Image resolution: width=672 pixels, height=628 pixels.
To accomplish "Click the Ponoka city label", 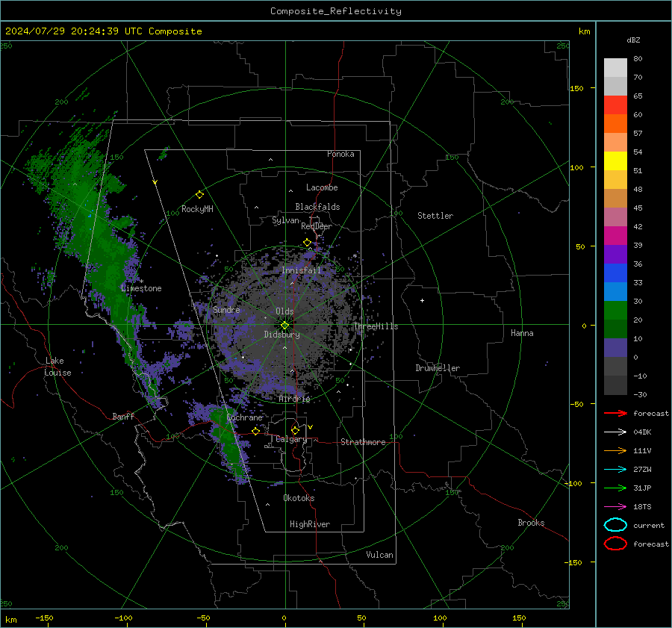I will [x=340, y=154].
